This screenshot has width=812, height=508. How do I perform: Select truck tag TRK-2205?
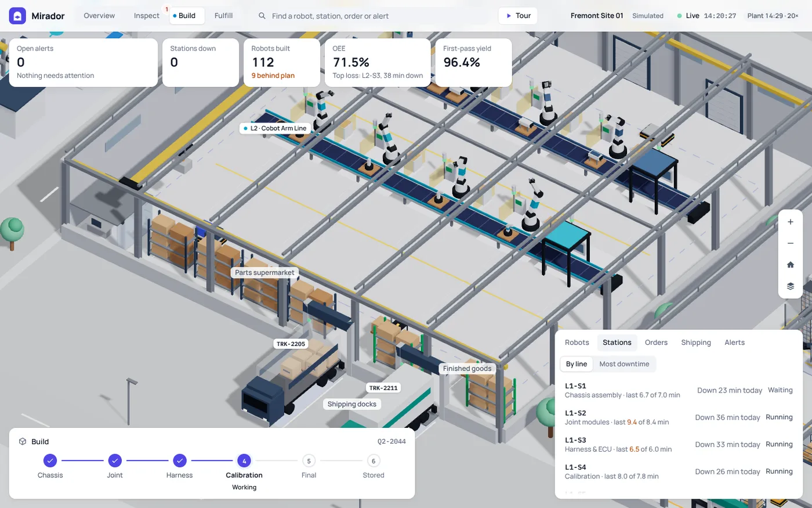pyautogui.click(x=291, y=344)
